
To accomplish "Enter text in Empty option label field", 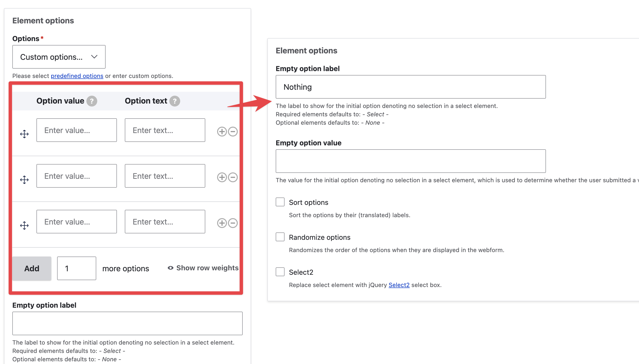I will (x=411, y=87).
